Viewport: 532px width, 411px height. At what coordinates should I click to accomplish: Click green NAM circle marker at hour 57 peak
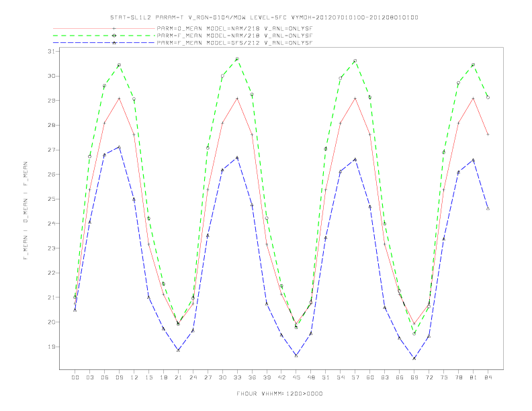point(355,60)
